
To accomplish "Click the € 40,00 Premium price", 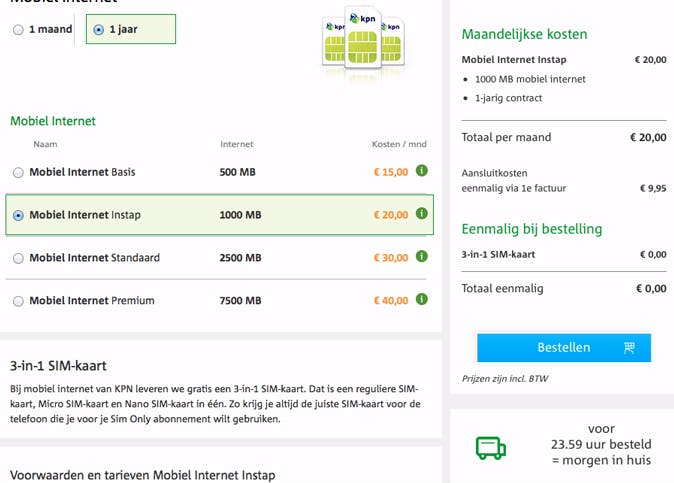I will [391, 300].
